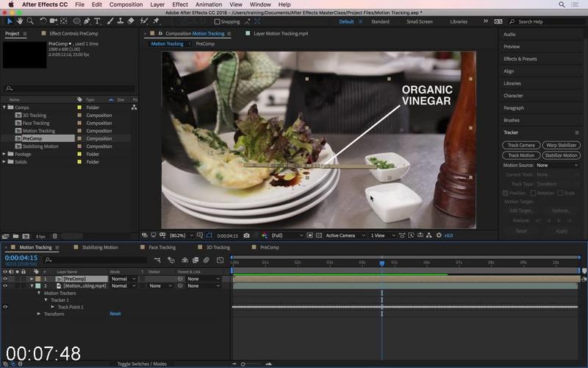The width and height of the screenshot is (588, 368).
Task: Click the region of interest icon
Action: tap(309, 236)
